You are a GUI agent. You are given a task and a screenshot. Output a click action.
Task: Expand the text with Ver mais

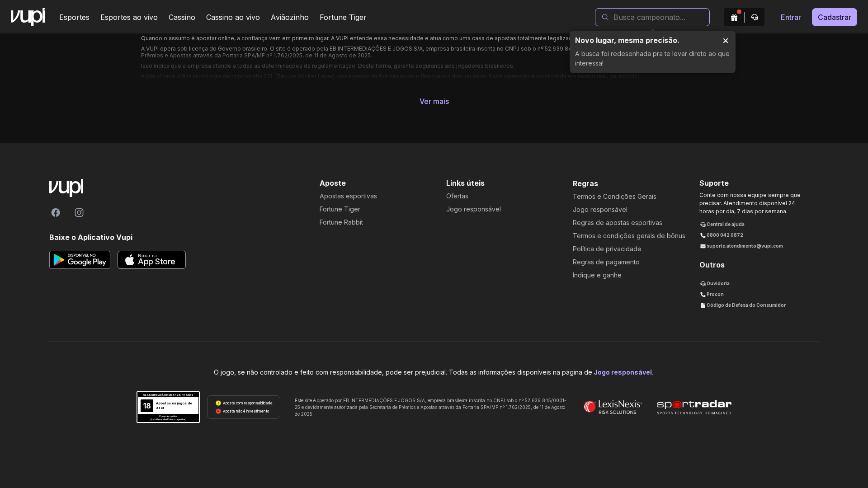click(x=434, y=101)
